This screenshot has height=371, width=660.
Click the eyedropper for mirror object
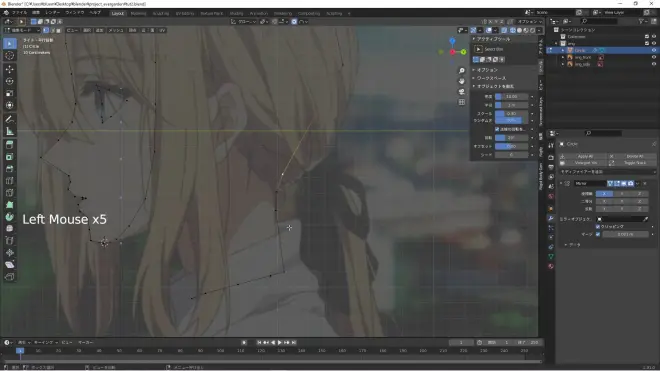click(x=646, y=219)
